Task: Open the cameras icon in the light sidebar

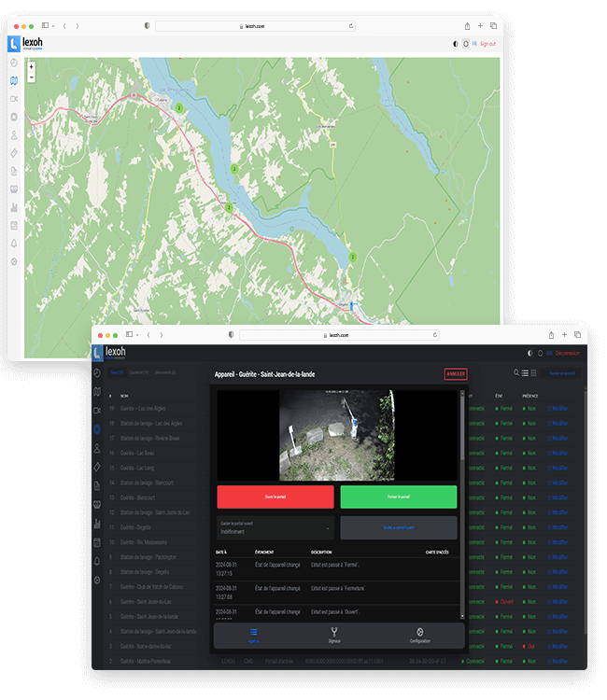Action: (x=14, y=98)
